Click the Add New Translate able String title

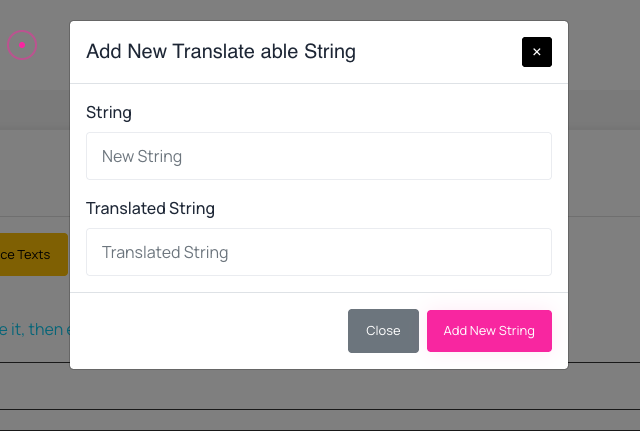click(221, 51)
